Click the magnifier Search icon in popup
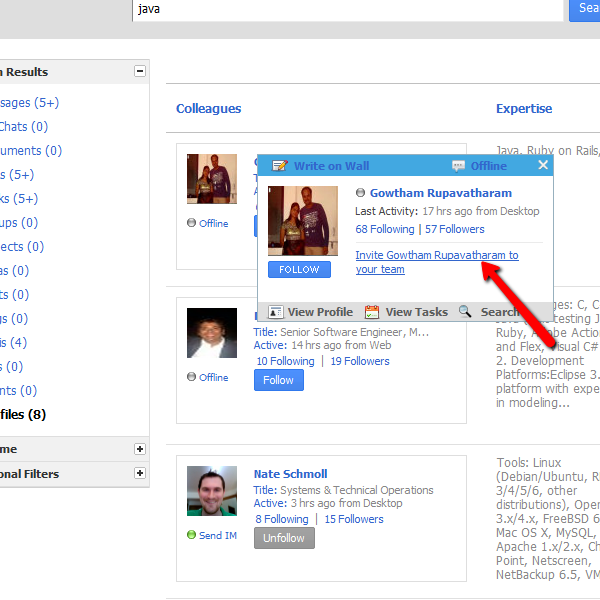The width and height of the screenshot is (600, 600). coord(465,311)
